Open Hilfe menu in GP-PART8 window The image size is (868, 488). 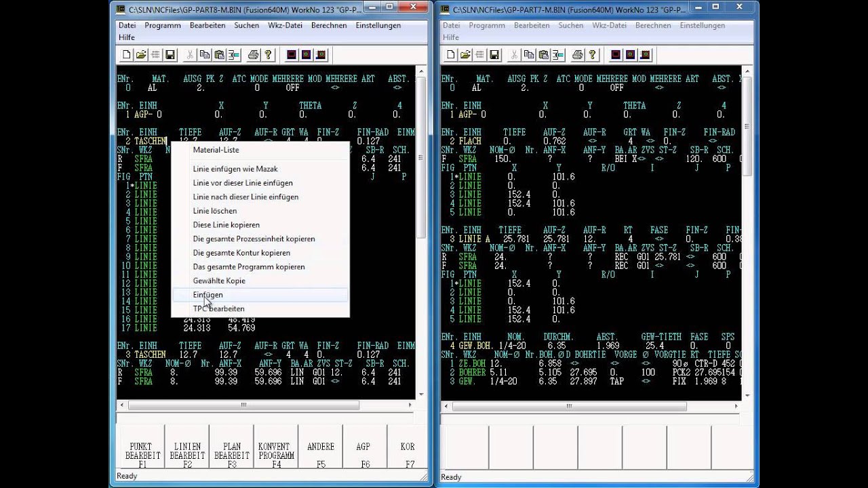pos(127,37)
